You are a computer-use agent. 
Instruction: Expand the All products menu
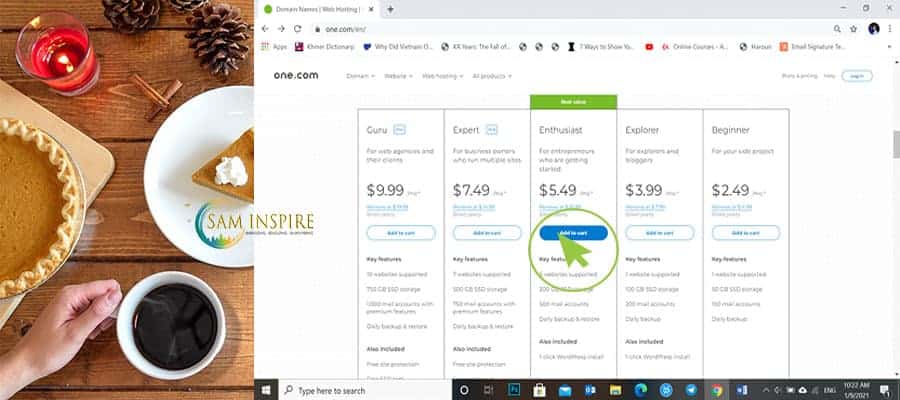pyautogui.click(x=491, y=76)
